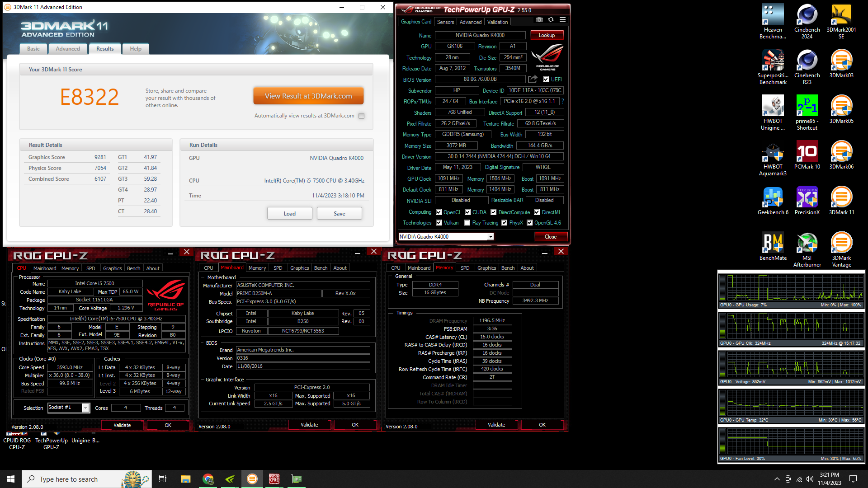
Task: Click Save button in Run Details
Action: click(x=340, y=214)
